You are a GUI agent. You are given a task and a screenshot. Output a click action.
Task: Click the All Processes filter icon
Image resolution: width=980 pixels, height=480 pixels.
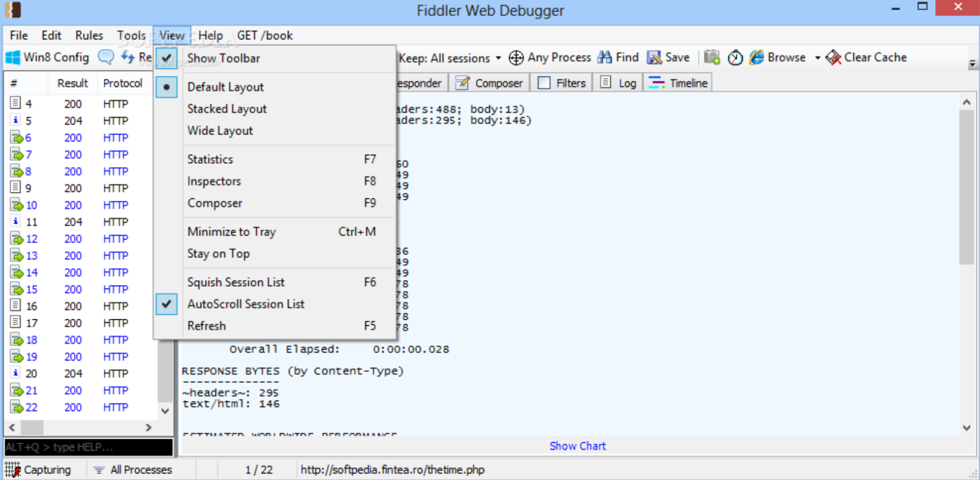[x=99, y=470]
